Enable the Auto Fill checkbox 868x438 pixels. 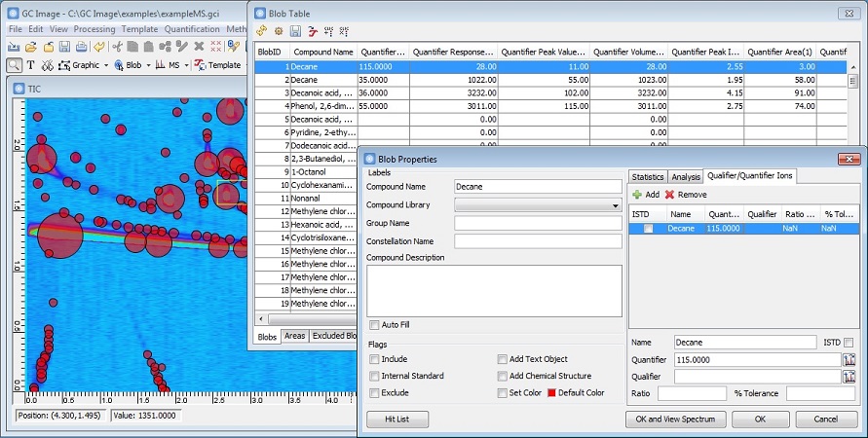375,325
